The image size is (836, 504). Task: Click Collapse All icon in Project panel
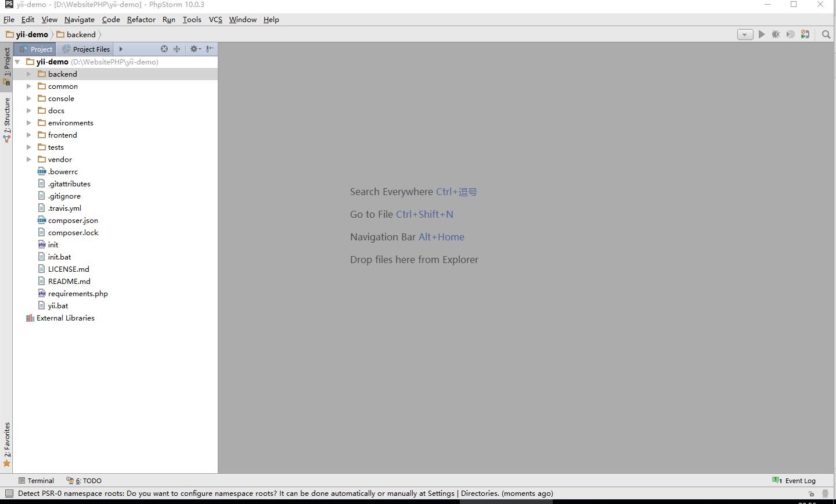pyautogui.click(x=177, y=49)
